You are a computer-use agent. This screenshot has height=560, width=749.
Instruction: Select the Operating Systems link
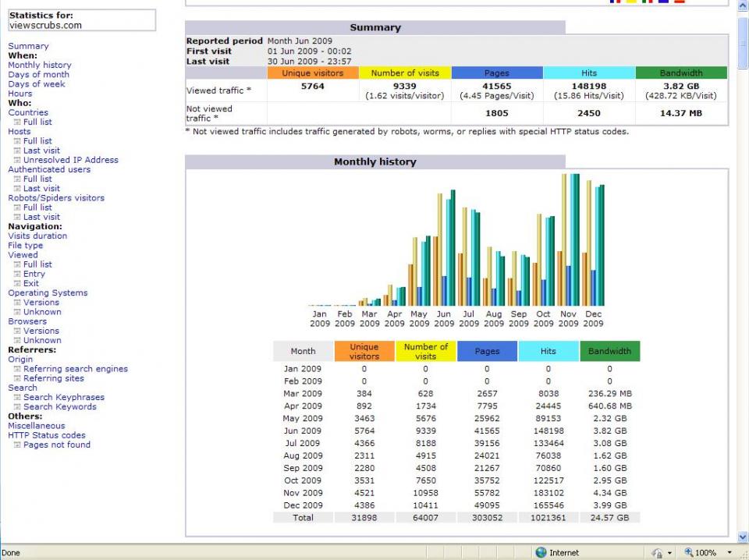coord(48,293)
